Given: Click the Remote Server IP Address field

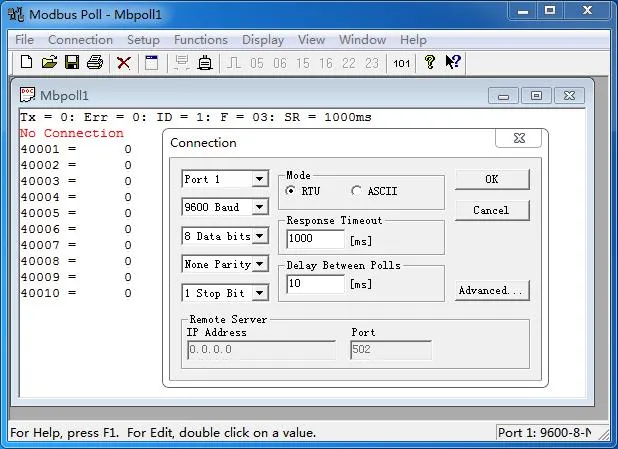Looking at the screenshot, I should [262, 350].
